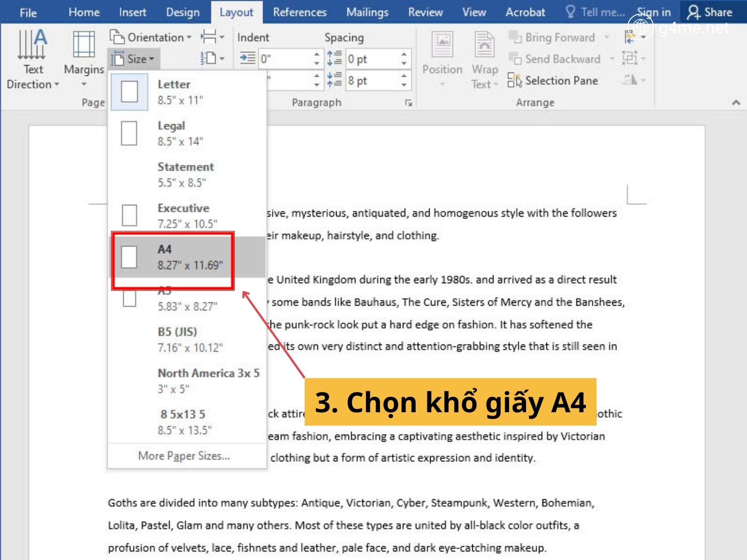Open the Wrap Text menu
This screenshot has width=747, height=560.
click(484, 59)
